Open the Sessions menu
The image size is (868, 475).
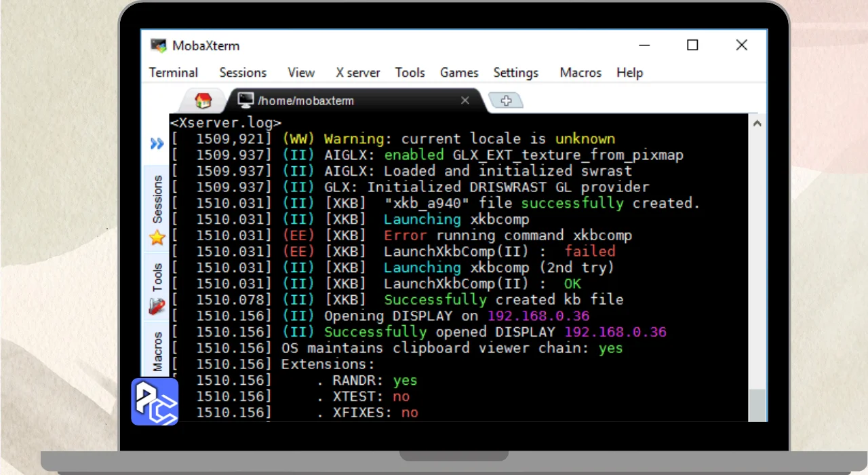tap(243, 73)
